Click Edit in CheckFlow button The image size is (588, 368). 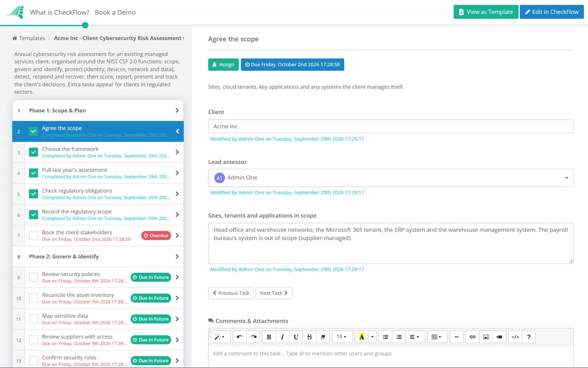(552, 12)
